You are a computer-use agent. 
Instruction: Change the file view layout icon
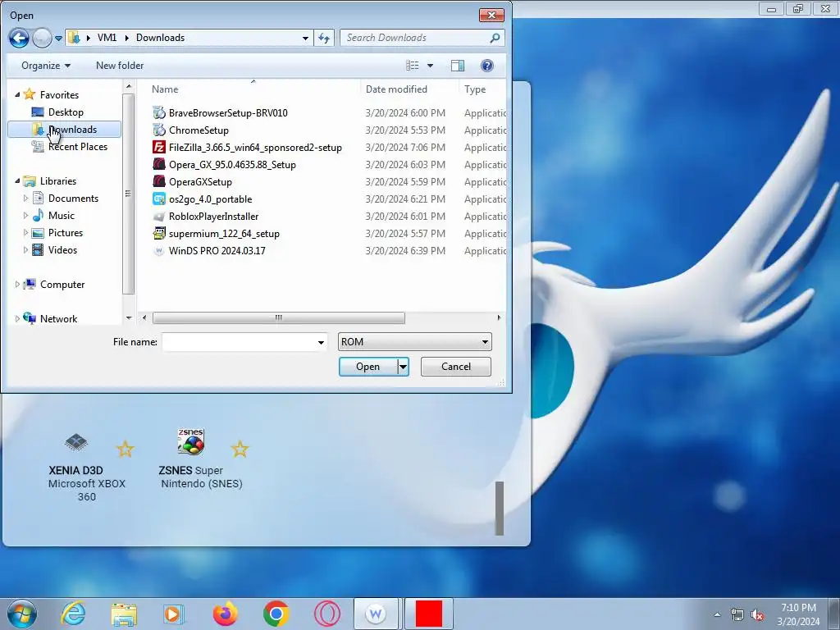(x=413, y=66)
